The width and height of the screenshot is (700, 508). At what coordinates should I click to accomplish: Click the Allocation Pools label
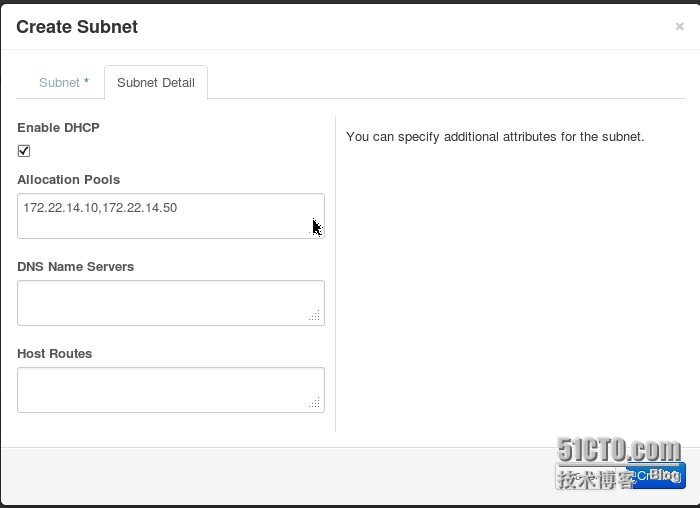pyautogui.click(x=69, y=180)
